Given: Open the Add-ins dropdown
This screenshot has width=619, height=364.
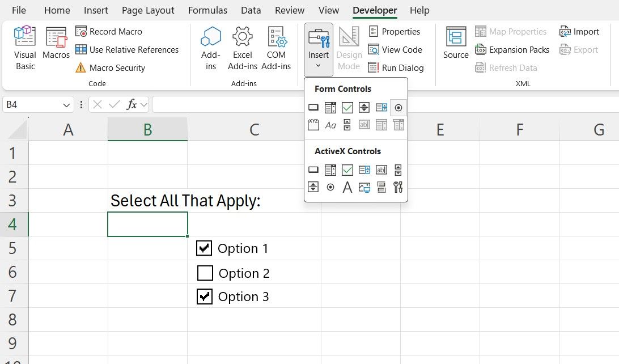Looking at the screenshot, I should (x=210, y=48).
